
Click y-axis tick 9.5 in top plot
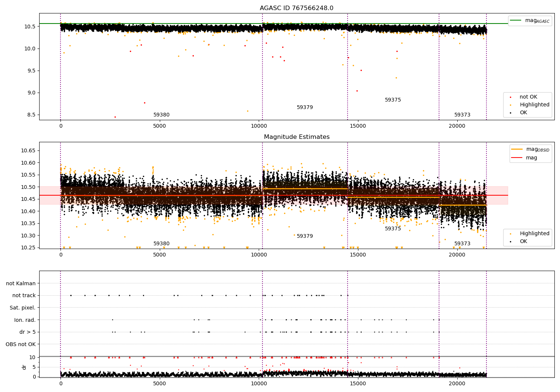(31, 71)
